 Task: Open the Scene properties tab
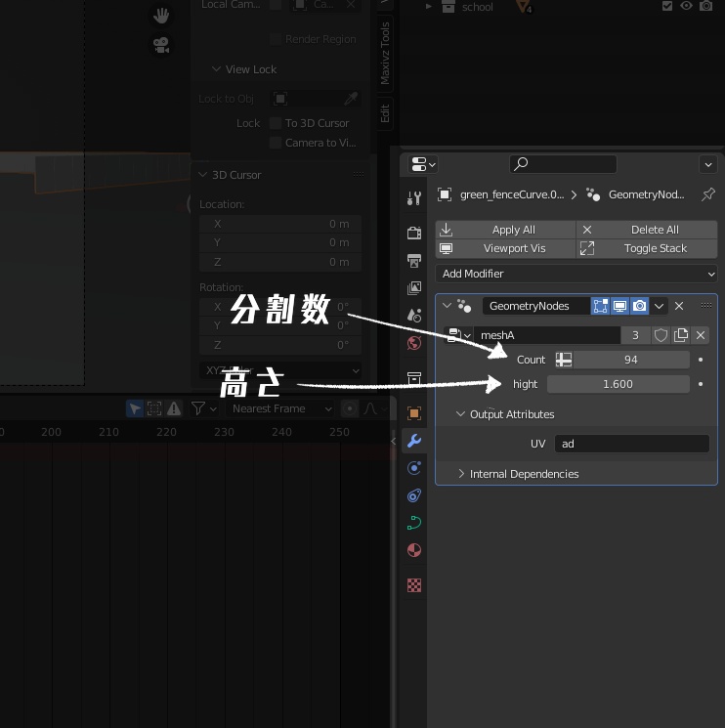tap(414, 316)
